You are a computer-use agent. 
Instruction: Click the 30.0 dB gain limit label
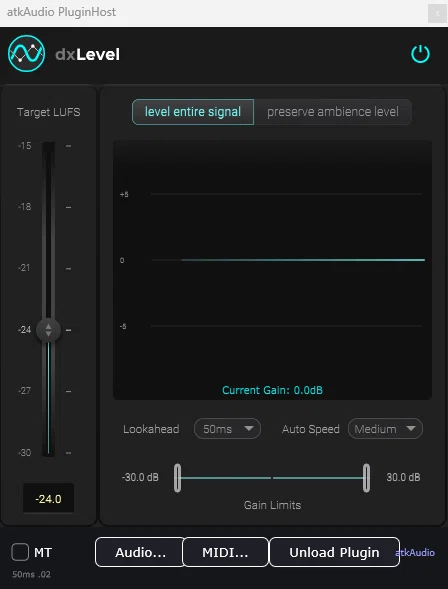pyautogui.click(x=403, y=477)
